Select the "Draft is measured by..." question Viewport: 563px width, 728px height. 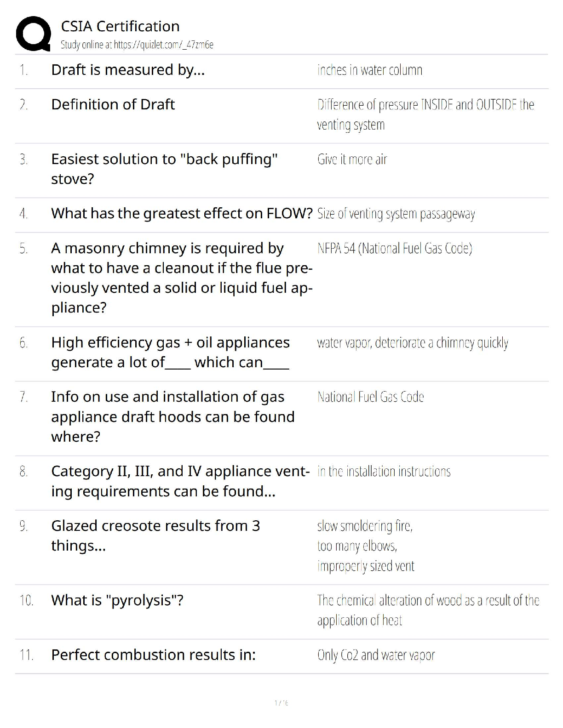pos(128,70)
